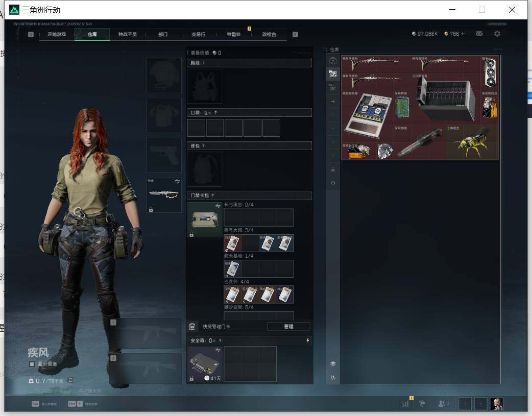Open the stats chart icon in bottom bar
Screen dimensions: 532x416
tap(405, 404)
